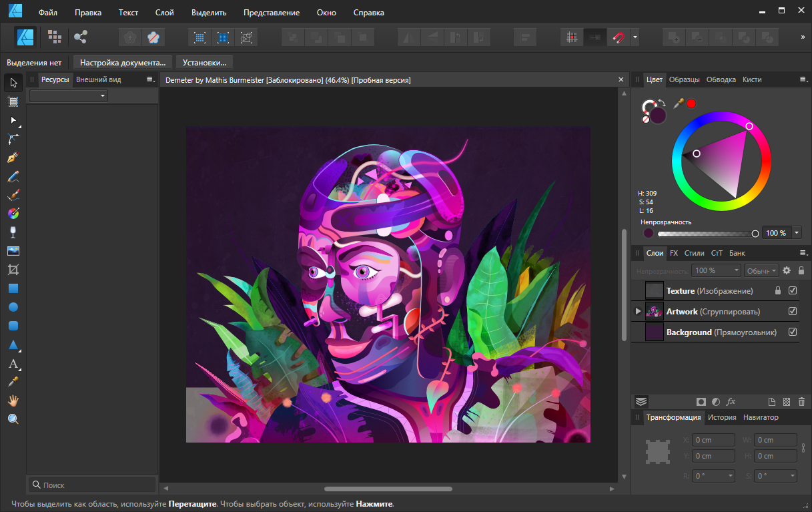This screenshot has height=512, width=812.
Task: Switch to Навигатор tab
Action: click(x=761, y=417)
